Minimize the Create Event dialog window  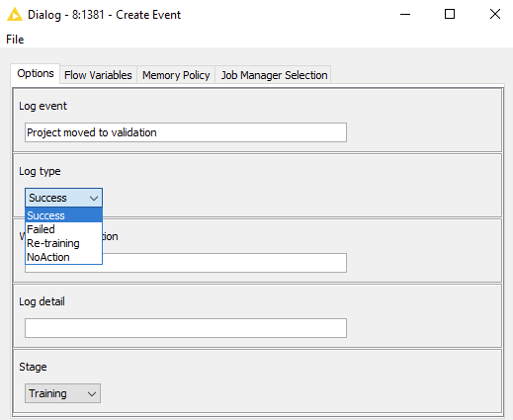click(x=405, y=15)
